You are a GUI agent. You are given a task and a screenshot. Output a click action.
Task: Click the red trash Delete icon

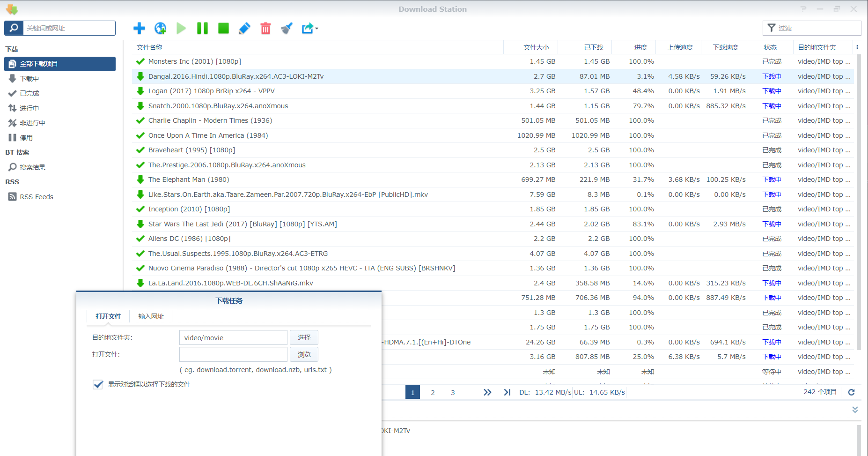(265, 28)
